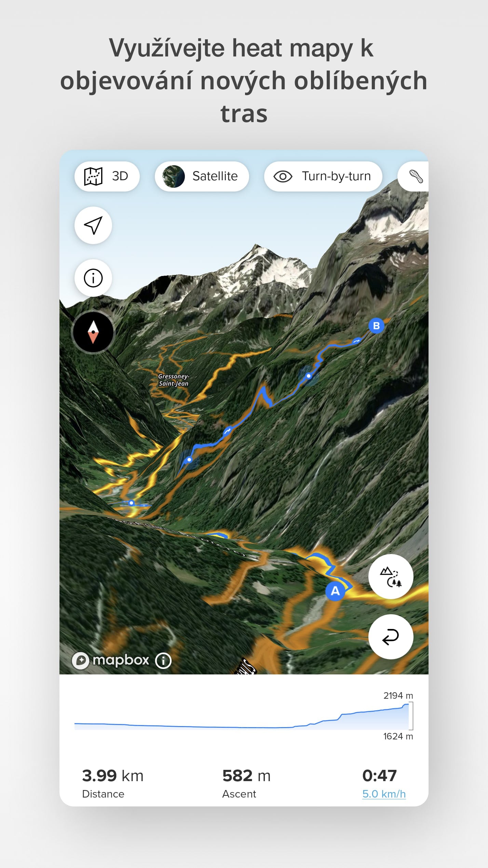Tap the 0:47 duration value
The image size is (488, 868).
379,776
